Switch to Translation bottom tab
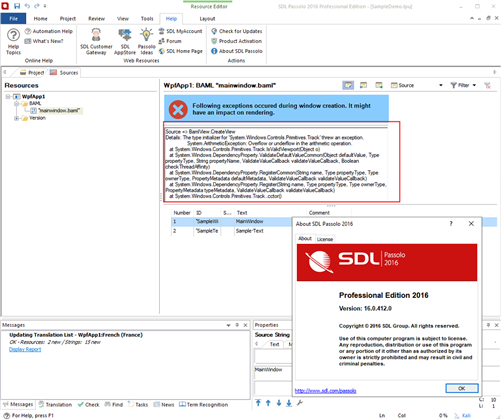Image resolution: width=501 pixels, height=420 pixels. point(55,404)
